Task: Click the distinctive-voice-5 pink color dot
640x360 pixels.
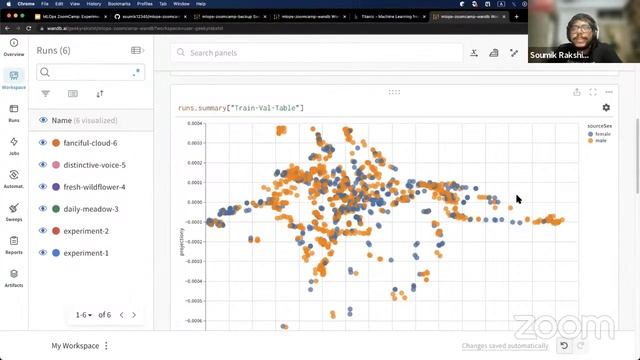Action: (x=56, y=165)
